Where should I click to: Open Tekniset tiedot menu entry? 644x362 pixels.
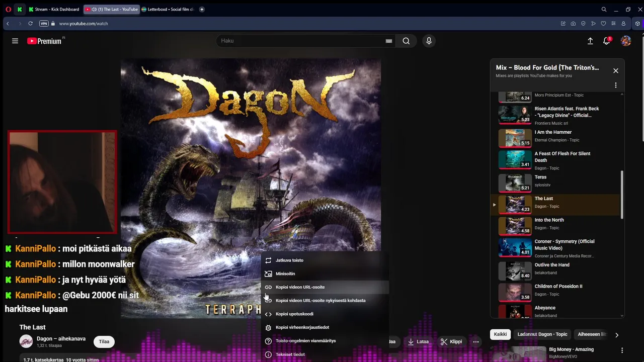coord(325,354)
